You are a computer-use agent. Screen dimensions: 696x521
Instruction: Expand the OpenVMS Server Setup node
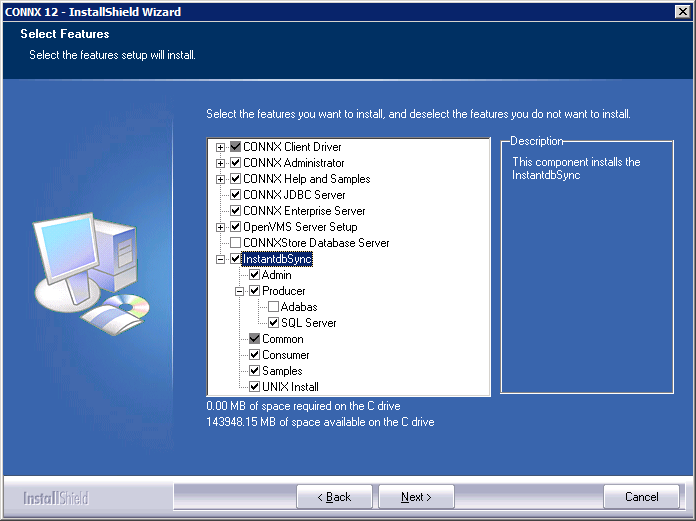coord(220,227)
